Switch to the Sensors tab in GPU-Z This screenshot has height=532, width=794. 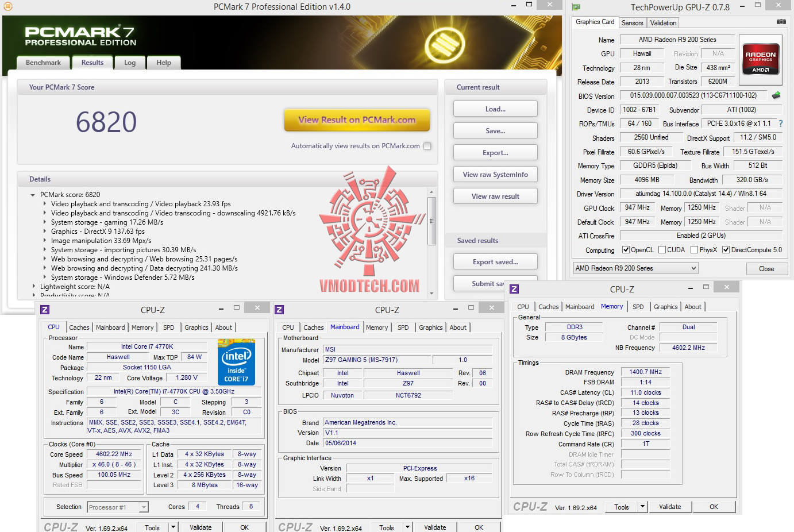click(x=633, y=23)
